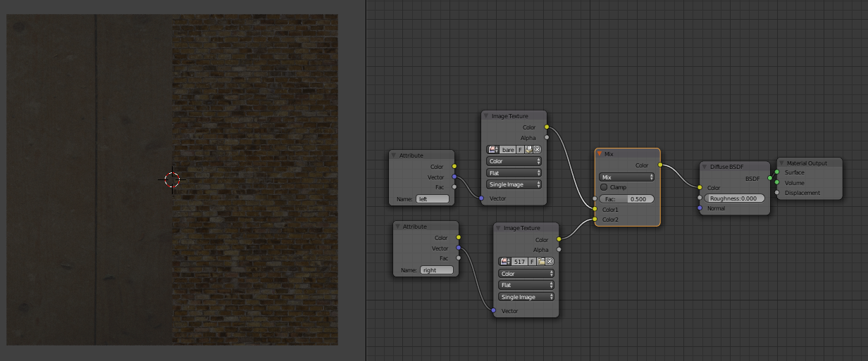Collapse the Diffuse BSDF node
This screenshot has height=361, width=868.
(x=705, y=167)
